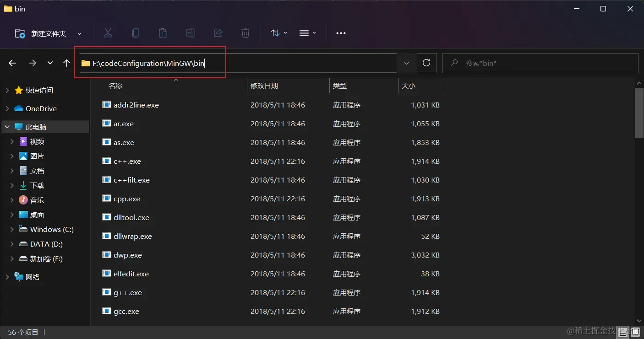Click the Share icon in toolbar
This screenshot has height=339, width=644.
[x=218, y=33]
